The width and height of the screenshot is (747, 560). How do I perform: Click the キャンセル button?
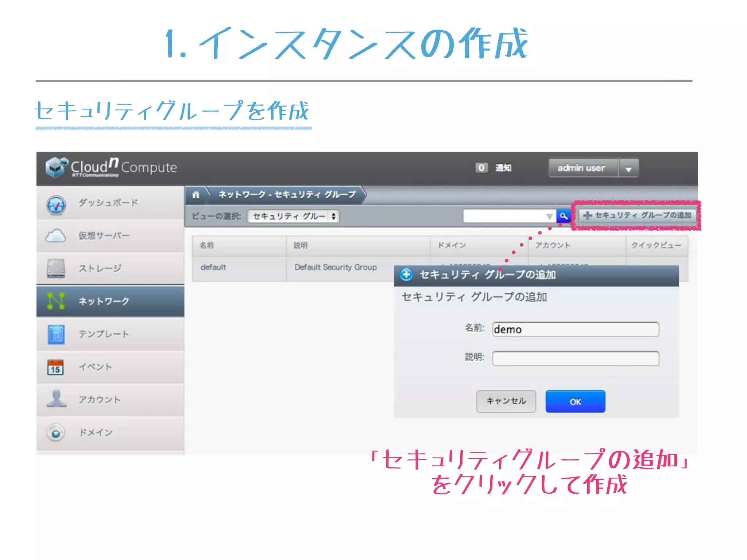click(506, 401)
